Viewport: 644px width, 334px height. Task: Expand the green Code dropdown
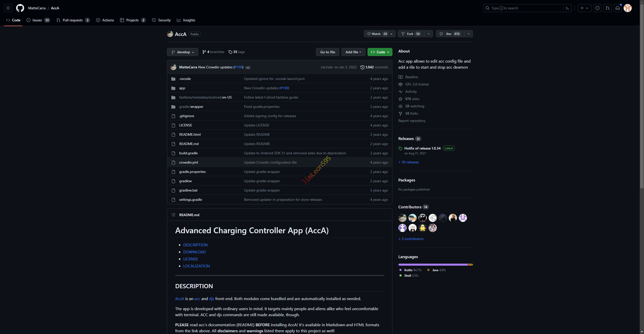380,52
